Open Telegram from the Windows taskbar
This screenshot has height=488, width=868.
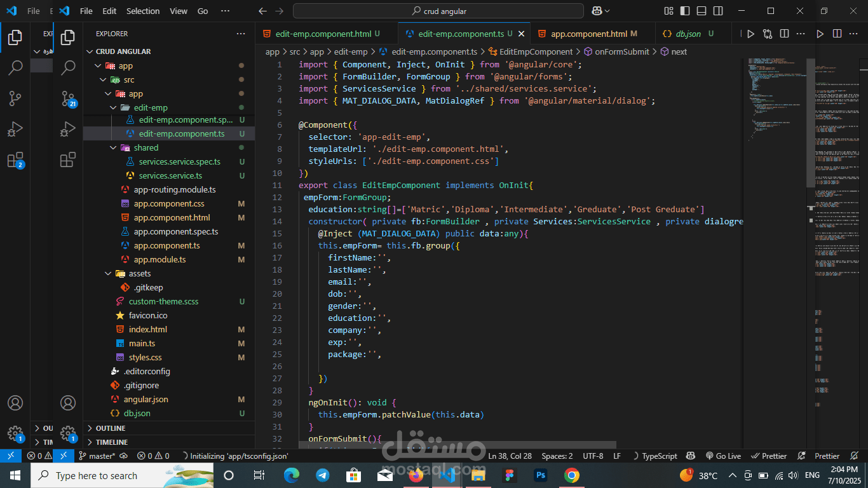click(x=322, y=475)
